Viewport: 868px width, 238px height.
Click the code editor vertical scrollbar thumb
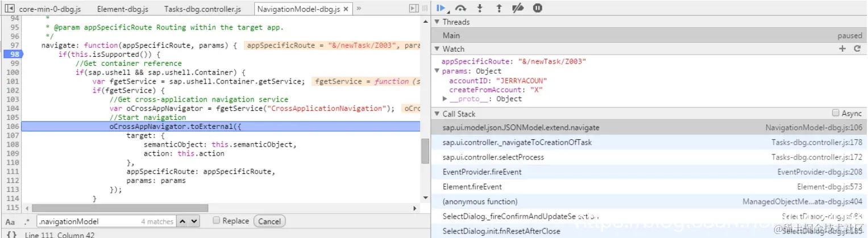(425, 151)
